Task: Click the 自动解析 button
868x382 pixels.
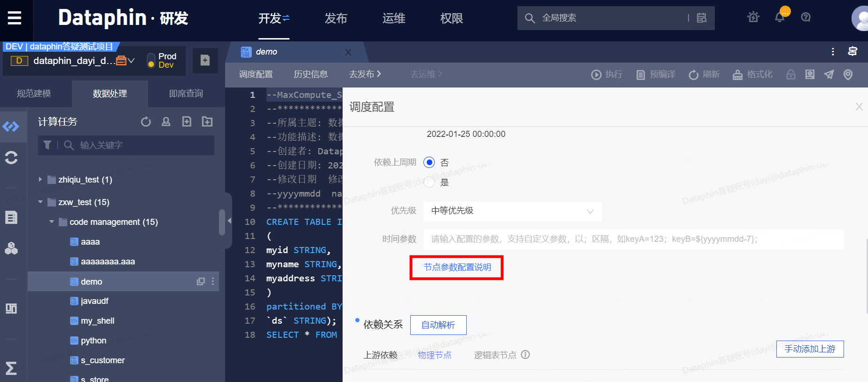Action: [x=438, y=325]
